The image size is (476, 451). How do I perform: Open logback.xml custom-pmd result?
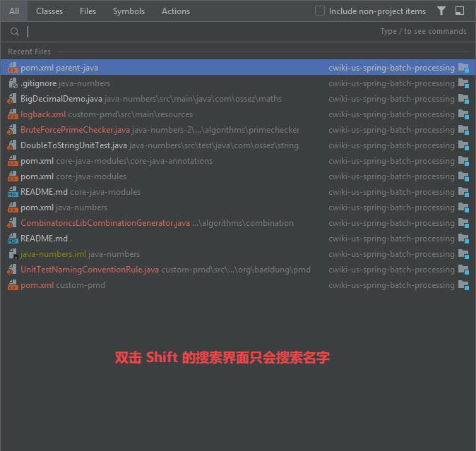(238, 114)
